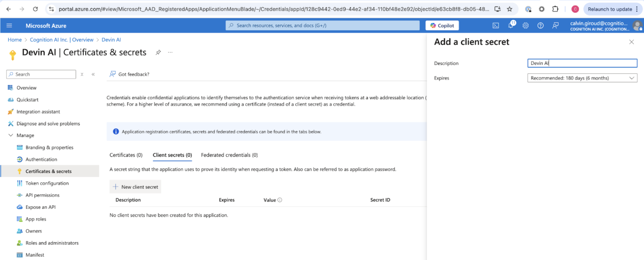Go to Cognition AI Inc. Overview breadcrumb

click(x=62, y=40)
